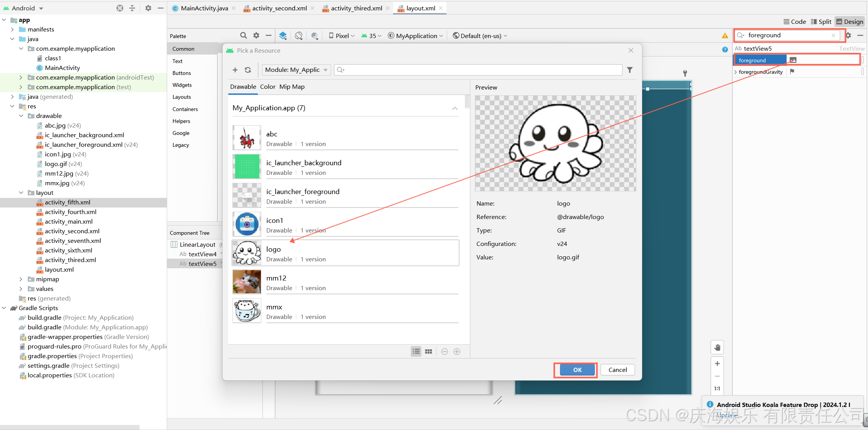Click the add resource plus icon
The image size is (868, 430).
[235, 70]
